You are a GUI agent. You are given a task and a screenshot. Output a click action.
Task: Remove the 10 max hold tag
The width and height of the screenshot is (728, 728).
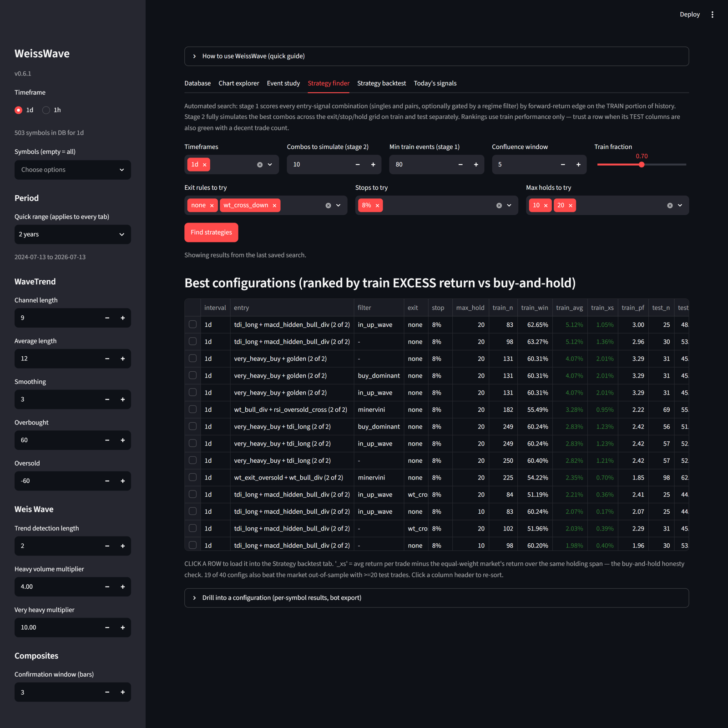pos(546,206)
